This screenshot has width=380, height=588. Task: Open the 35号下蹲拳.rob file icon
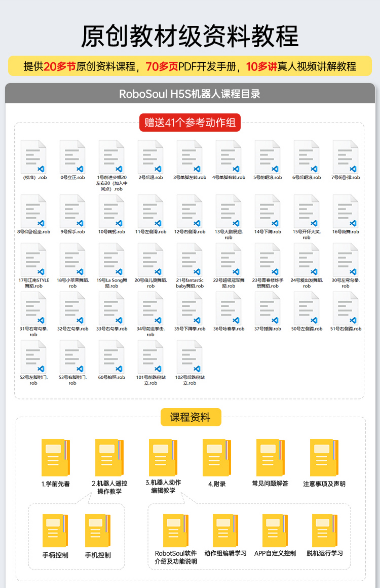coord(189,308)
